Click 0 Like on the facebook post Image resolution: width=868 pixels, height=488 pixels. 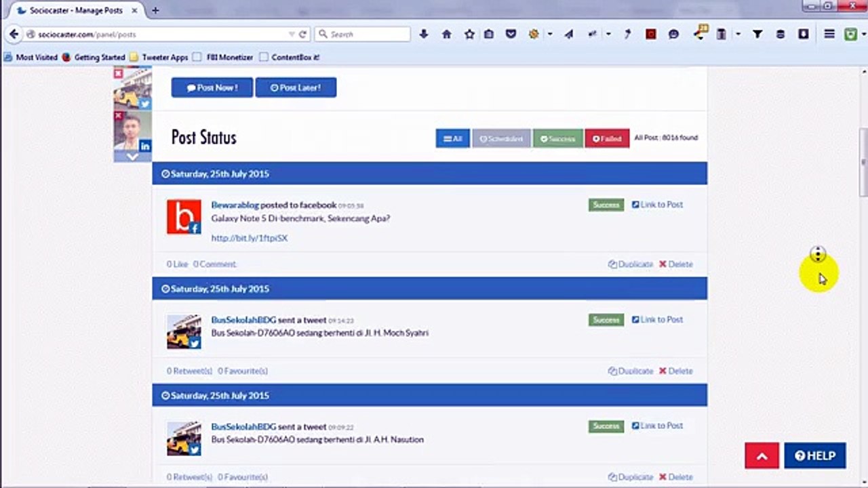(x=177, y=264)
